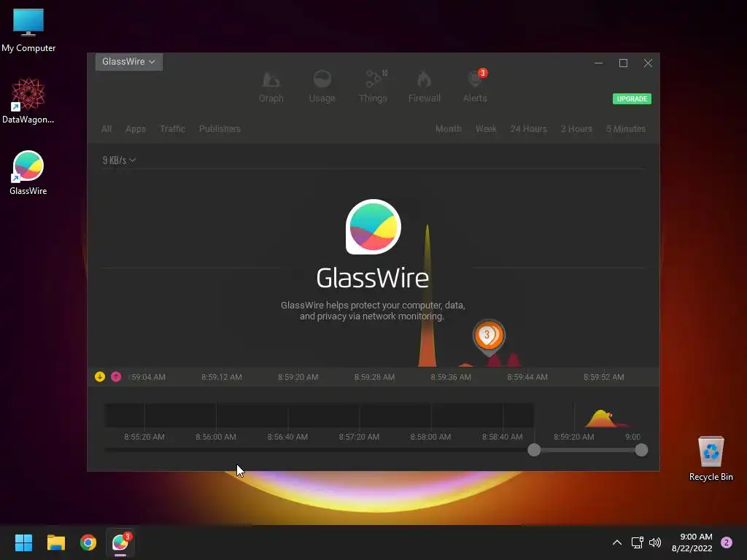
Task: Switch time range to 5 Minutes
Action: pos(625,129)
